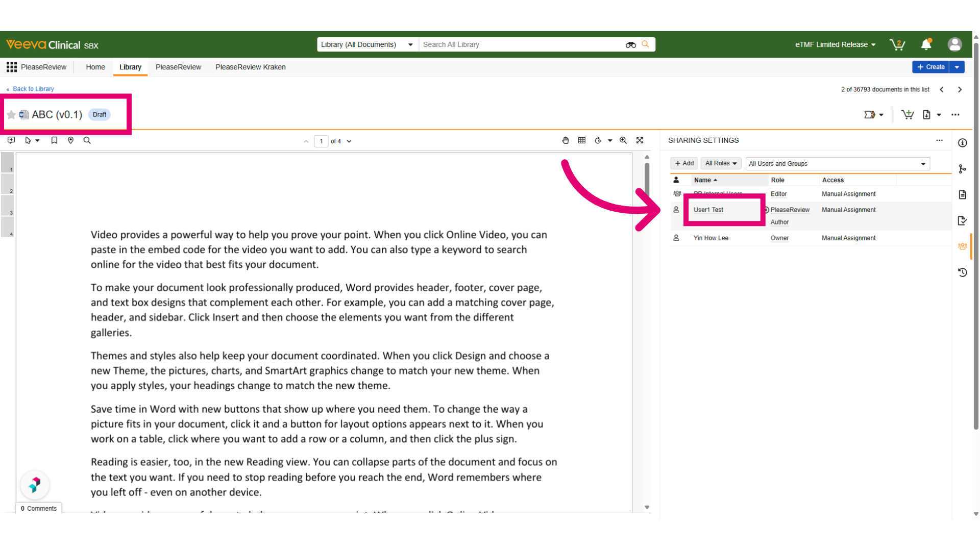Open the timeline history panel icon
This screenshot has height=551, width=980.
click(x=963, y=272)
